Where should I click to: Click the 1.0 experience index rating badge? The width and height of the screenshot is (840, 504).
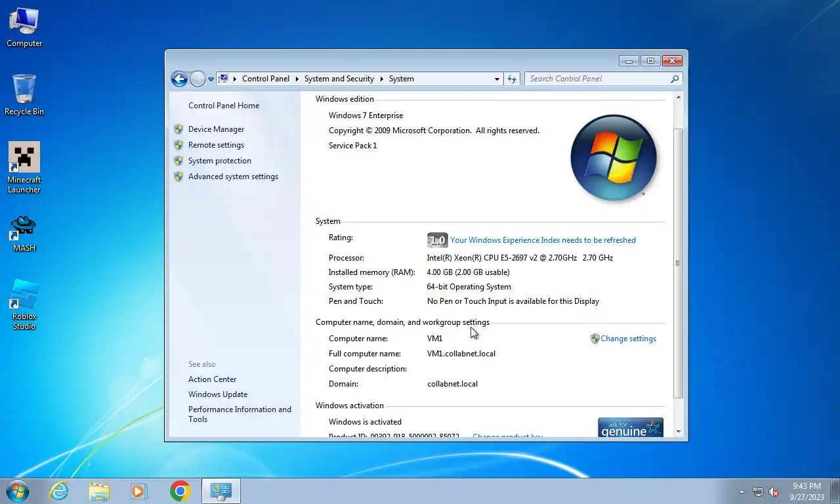[x=437, y=240]
